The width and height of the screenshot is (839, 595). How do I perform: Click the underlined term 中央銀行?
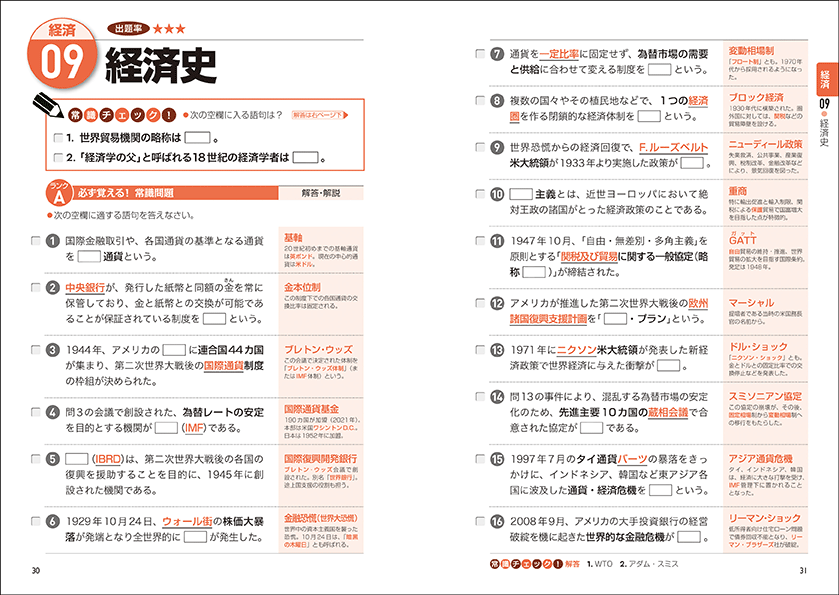click(x=85, y=288)
